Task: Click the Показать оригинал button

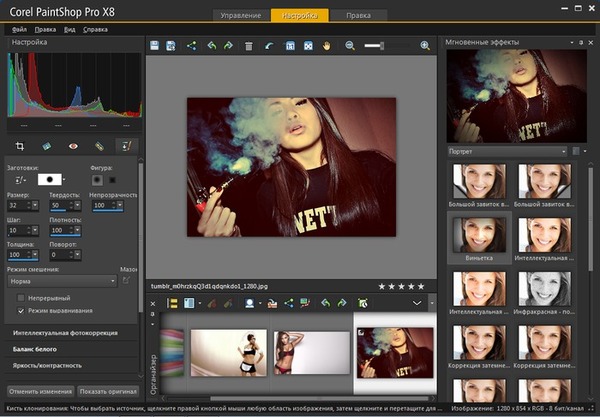Action: click(107, 390)
